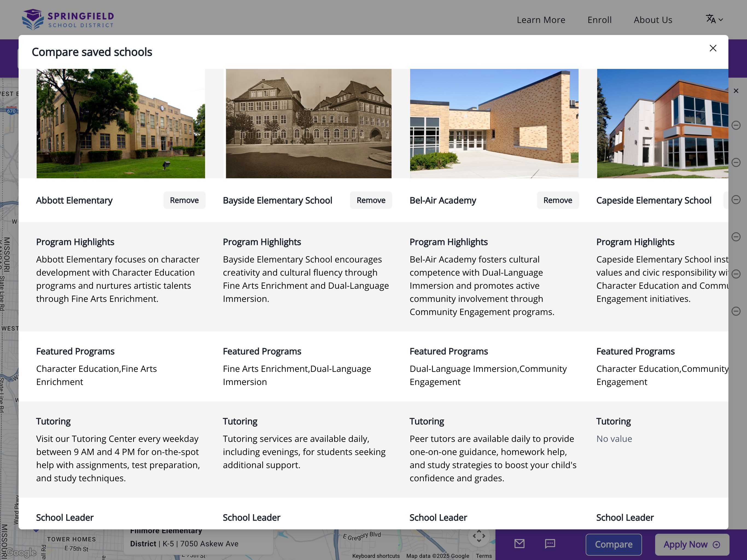Open the Terms link on the map

click(x=484, y=556)
